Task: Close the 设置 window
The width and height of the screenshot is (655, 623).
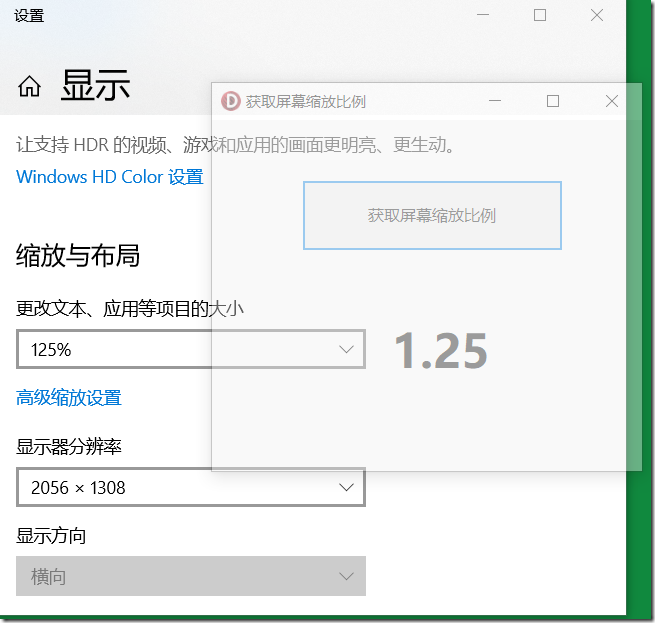Action: pos(597,15)
